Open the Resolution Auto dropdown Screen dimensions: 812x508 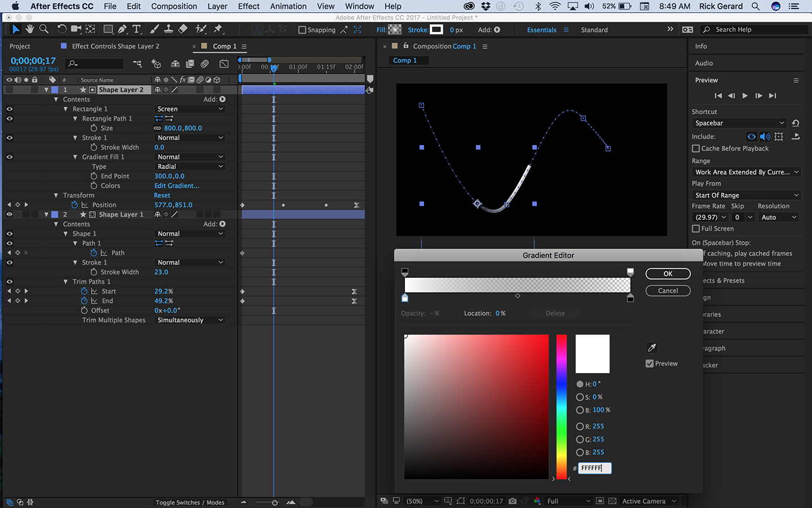pyautogui.click(x=779, y=217)
